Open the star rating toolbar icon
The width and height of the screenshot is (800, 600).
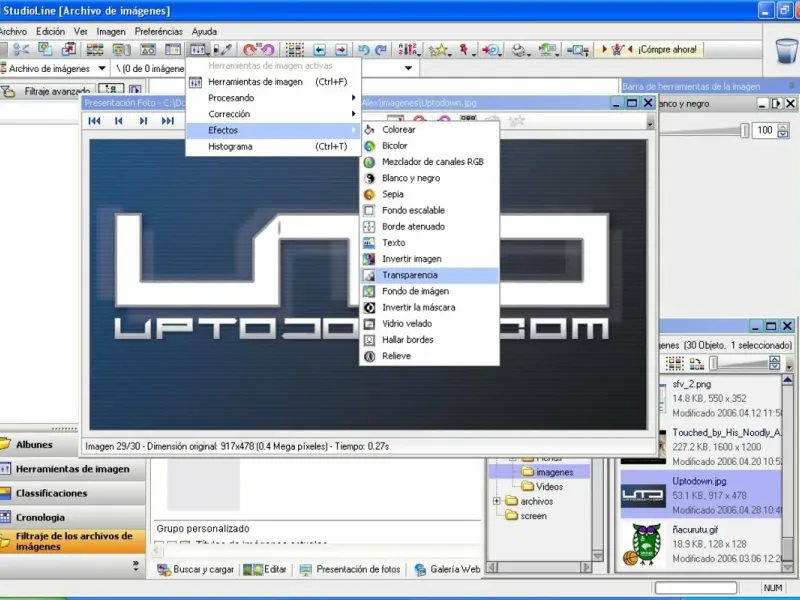[439, 49]
